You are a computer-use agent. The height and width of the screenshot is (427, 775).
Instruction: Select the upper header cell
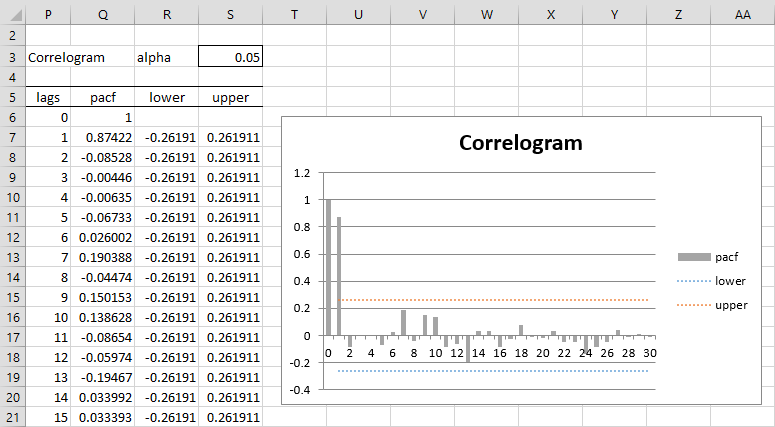tap(230, 97)
